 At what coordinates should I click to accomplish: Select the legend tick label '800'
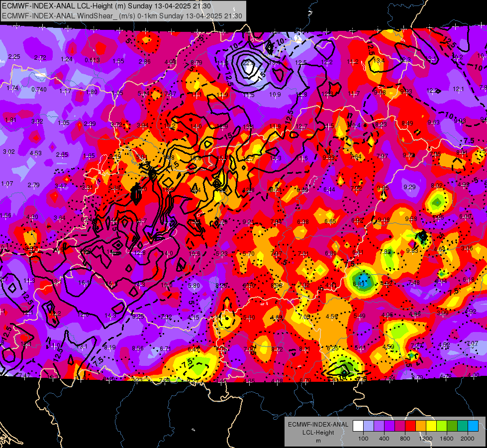[x=405, y=439]
